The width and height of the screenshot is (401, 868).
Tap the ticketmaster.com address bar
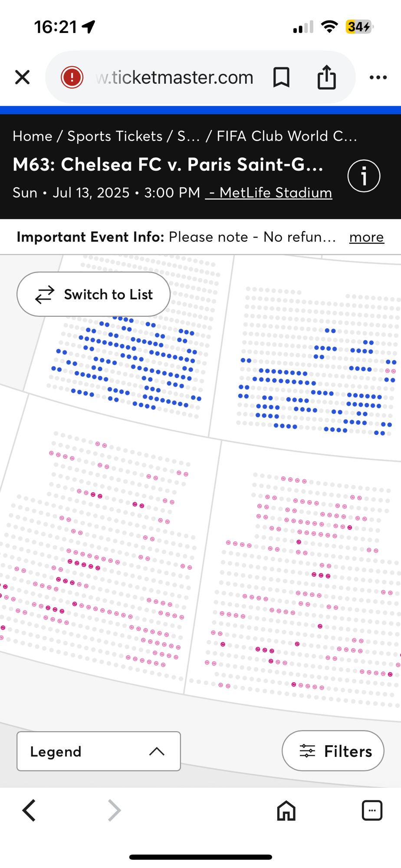point(174,77)
